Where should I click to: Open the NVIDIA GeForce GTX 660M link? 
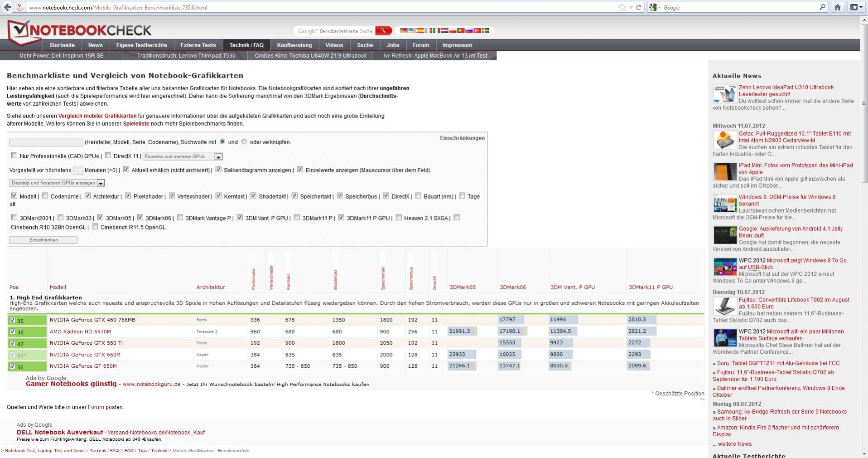[x=85, y=355]
